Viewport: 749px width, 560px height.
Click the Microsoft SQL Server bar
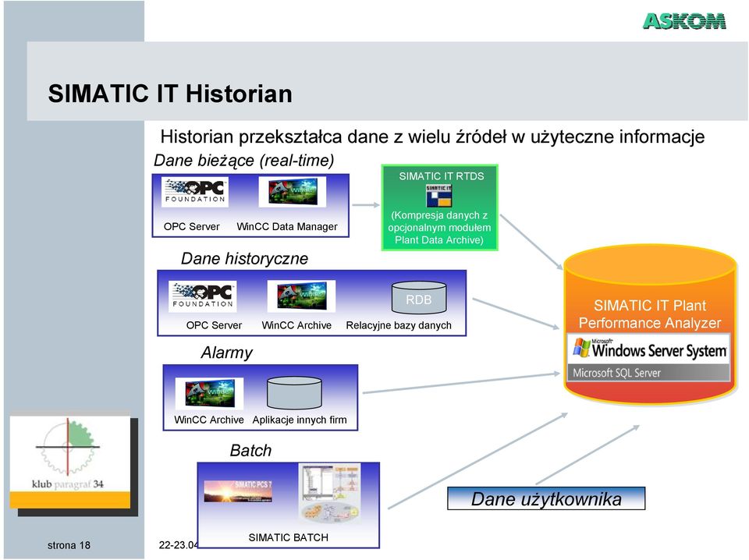pyautogui.click(x=648, y=373)
